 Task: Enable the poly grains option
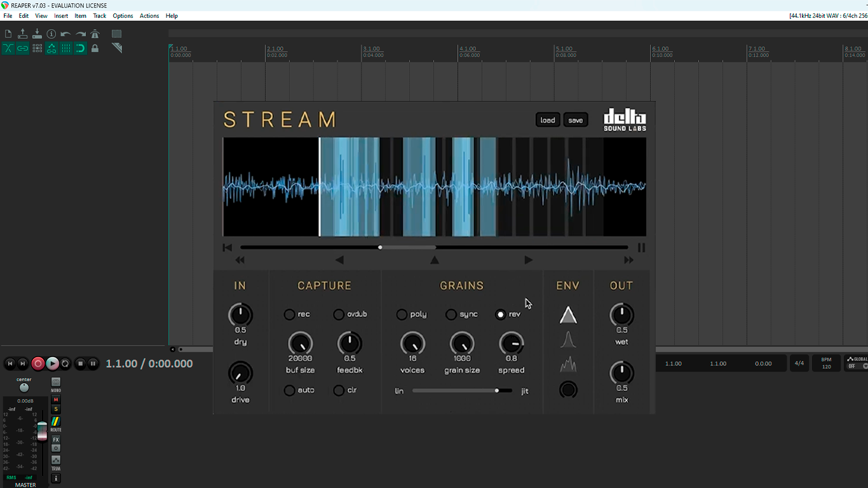[x=402, y=315]
